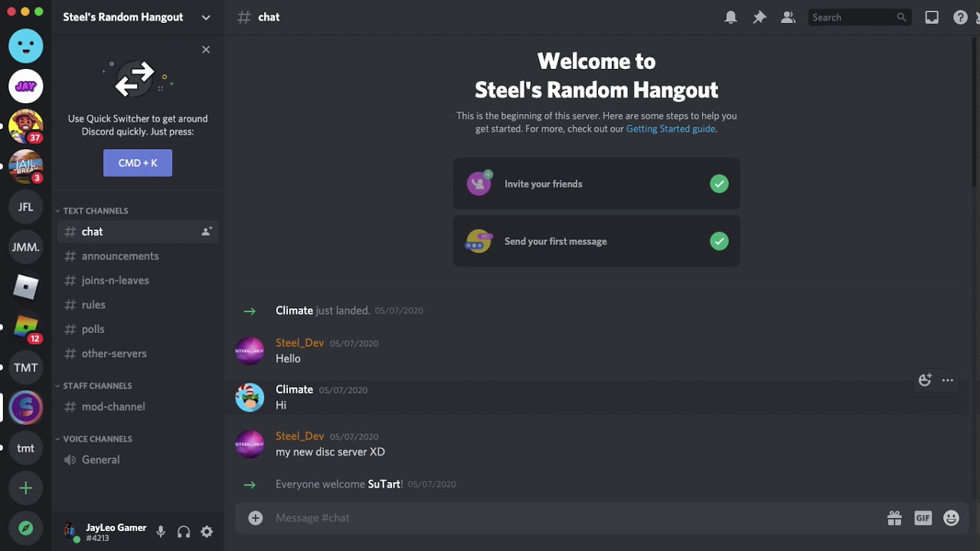Add a server with plus icon
Screen dimensions: 980x551
pos(26,488)
